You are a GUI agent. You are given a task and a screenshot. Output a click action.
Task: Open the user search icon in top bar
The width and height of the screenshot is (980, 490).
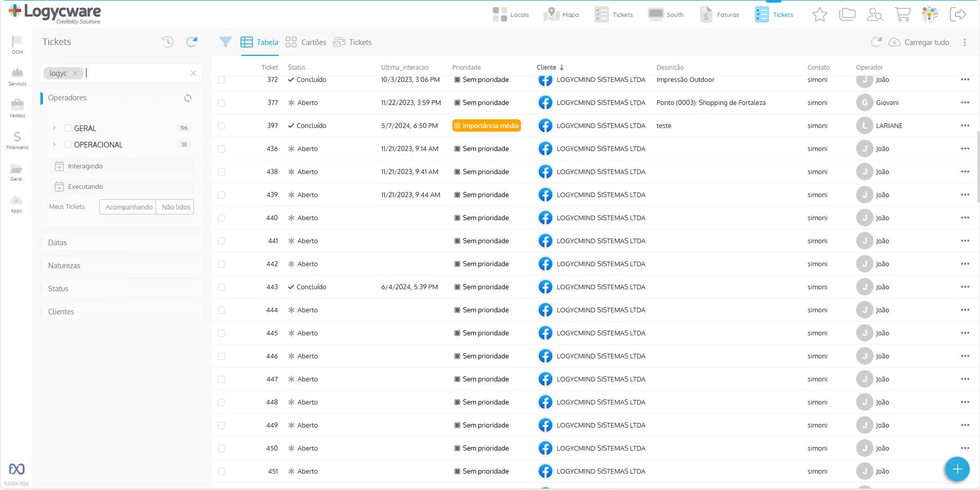click(875, 15)
